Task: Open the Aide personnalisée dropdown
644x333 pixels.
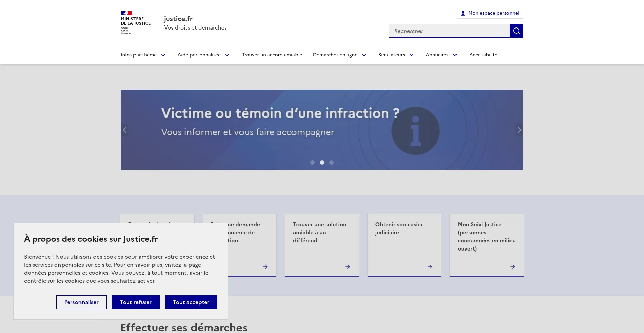Action: pos(204,55)
